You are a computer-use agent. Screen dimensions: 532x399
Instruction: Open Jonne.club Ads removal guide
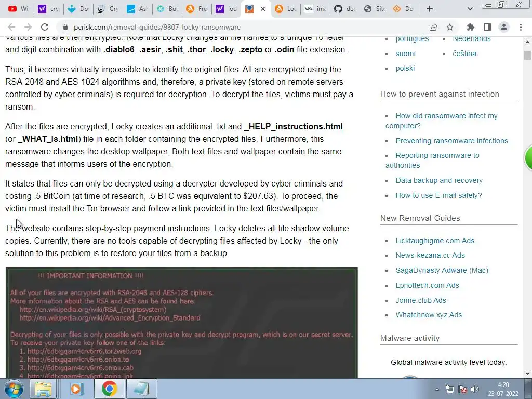click(x=421, y=300)
